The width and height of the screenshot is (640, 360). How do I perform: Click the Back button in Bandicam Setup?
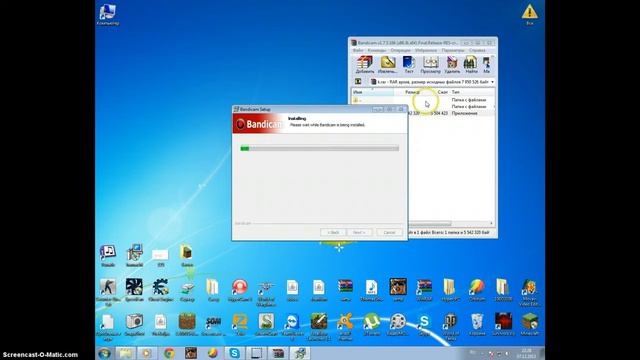click(x=333, y=232)
